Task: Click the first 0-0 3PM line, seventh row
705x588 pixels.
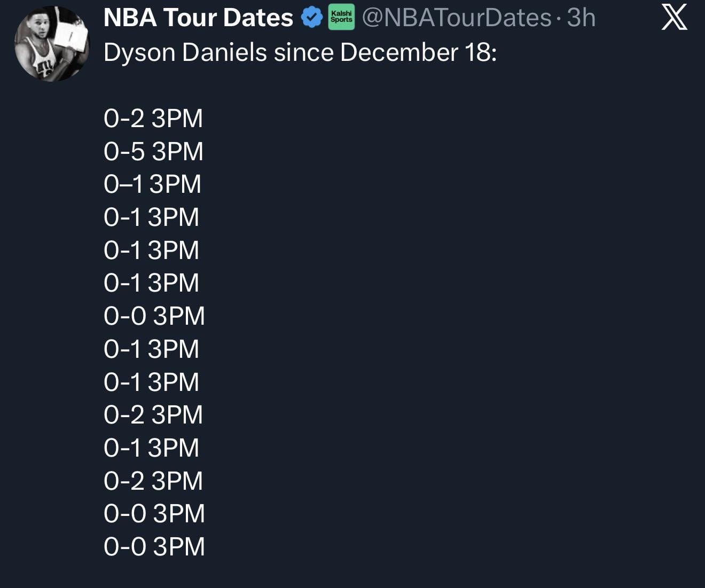Action: [154, 316]
